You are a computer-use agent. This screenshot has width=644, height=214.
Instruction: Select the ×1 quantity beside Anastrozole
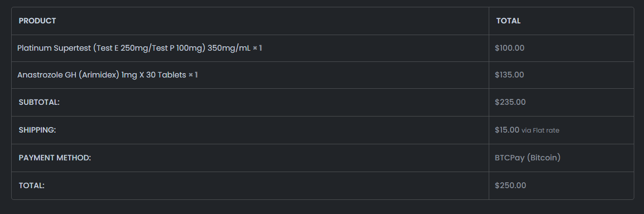[193, 75]
